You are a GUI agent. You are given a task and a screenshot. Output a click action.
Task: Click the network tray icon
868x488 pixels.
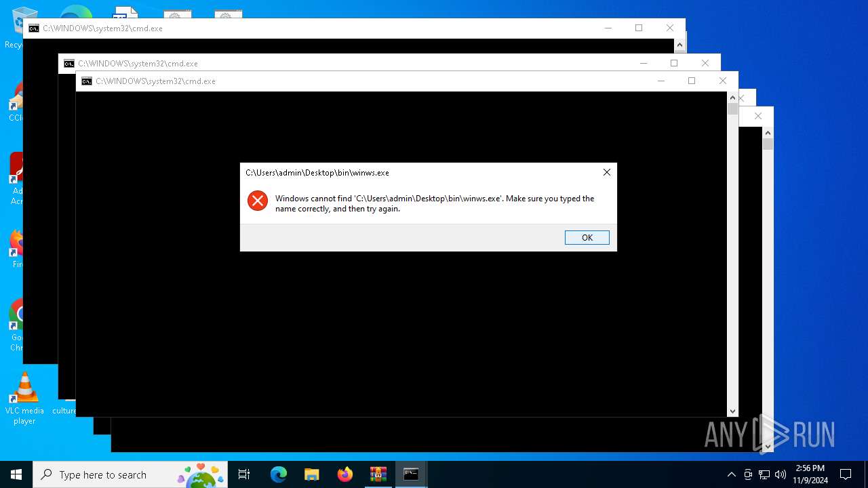point(764,474)
